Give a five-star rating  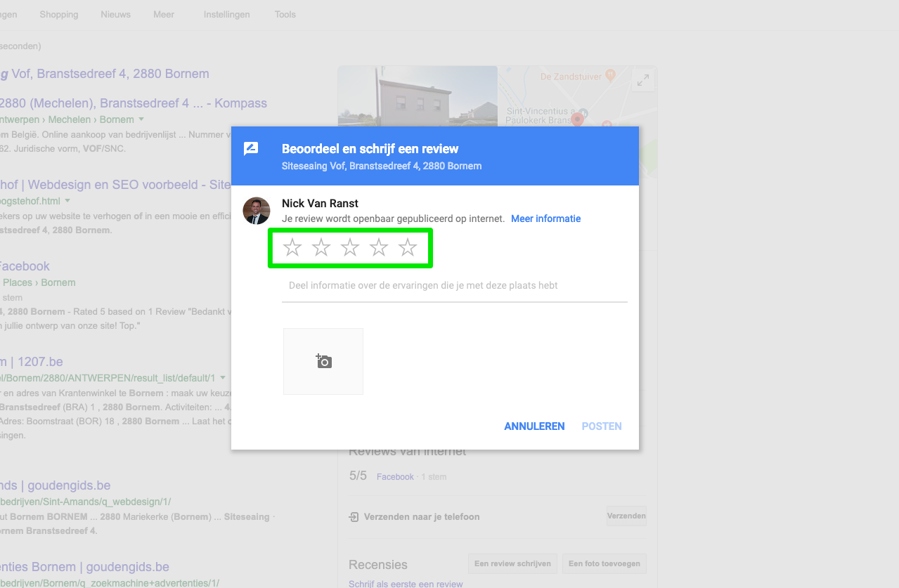(408, 247)
